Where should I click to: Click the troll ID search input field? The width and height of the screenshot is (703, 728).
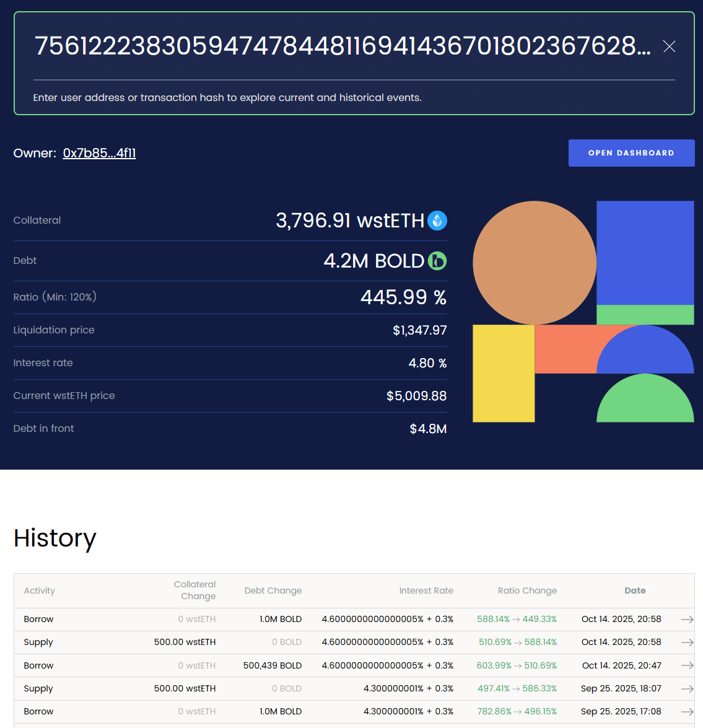342,46
